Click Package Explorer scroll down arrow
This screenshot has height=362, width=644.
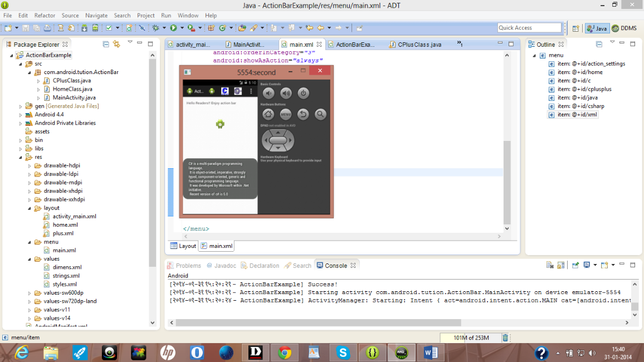pyautogui.click(x=153, y=322)
